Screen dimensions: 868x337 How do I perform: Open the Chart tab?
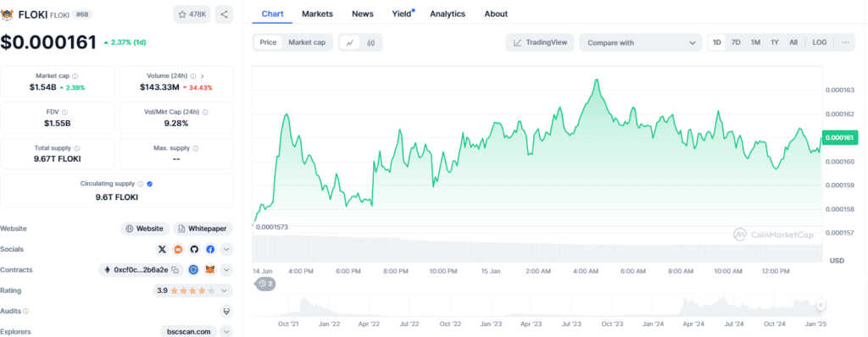(x=272, y=14)
